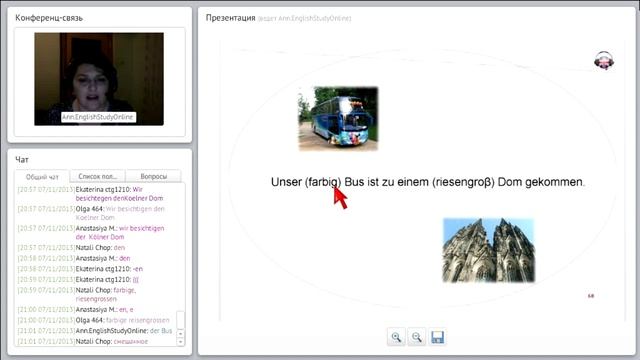Click Natali Chop's 21:01 message in Russian
This screenshot has height=360, width=640.
click(x=131, y=342)
